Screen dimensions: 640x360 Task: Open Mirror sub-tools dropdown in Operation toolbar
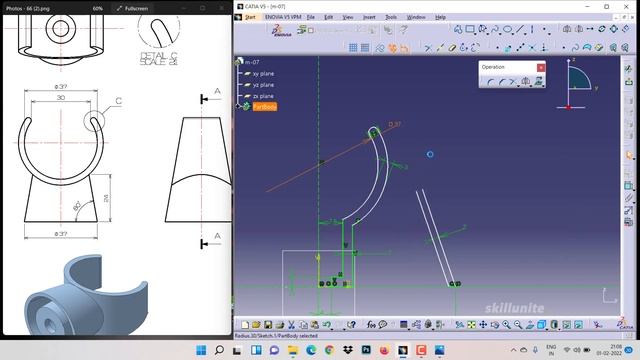click(x=531, y=85)
